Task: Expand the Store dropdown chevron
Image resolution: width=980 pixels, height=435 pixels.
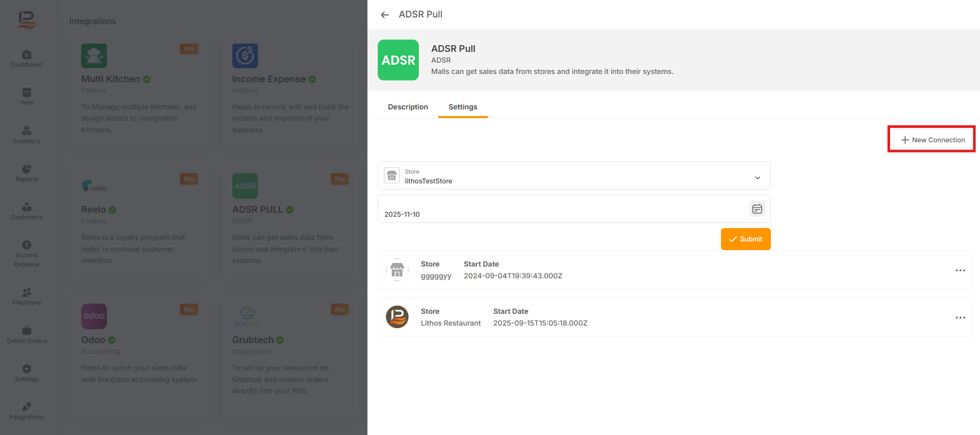Action: tap(757, 178)
